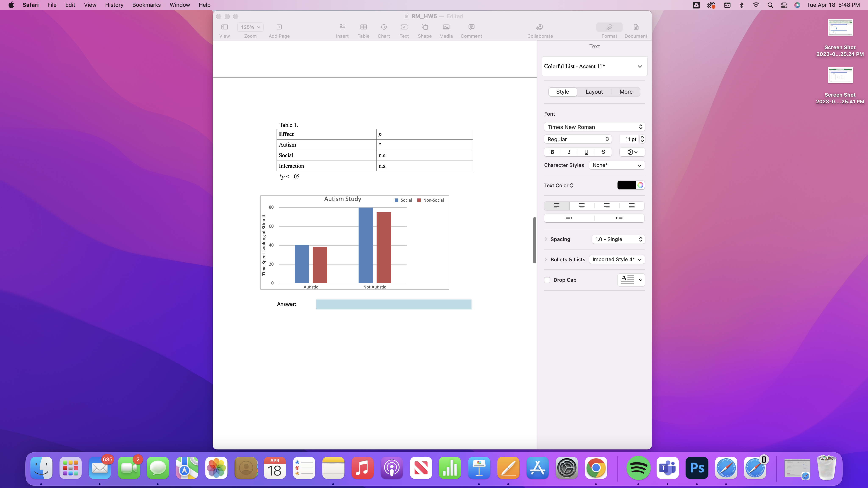
Task: Toggle italic text formatting
Action: click(569, 152)
